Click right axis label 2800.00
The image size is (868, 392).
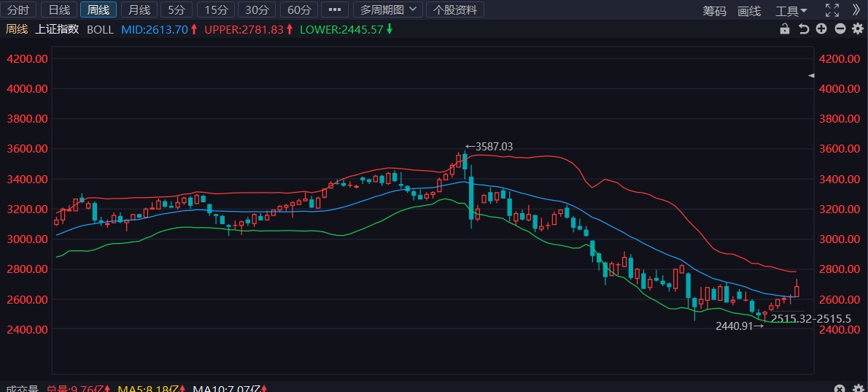coord(841,269)
